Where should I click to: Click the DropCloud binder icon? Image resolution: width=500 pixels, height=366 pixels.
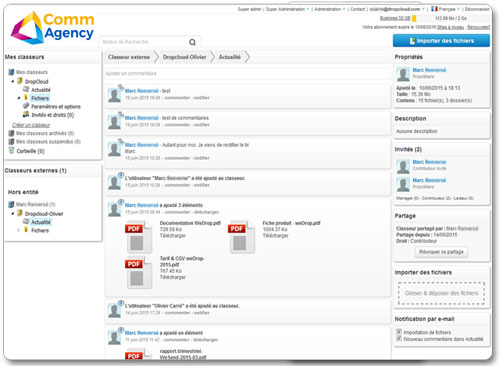[20, 81]
